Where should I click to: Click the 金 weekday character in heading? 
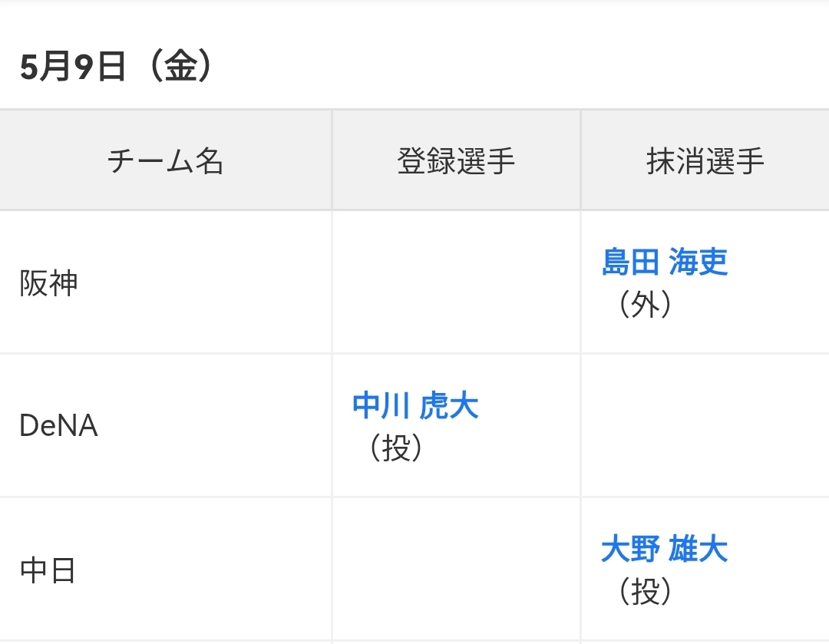tap(180, 68)
